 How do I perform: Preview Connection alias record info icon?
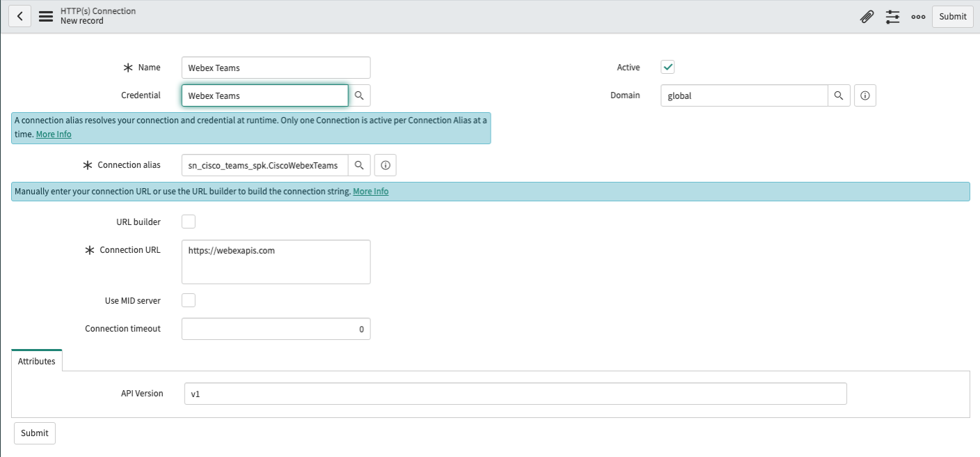point(386,165)
